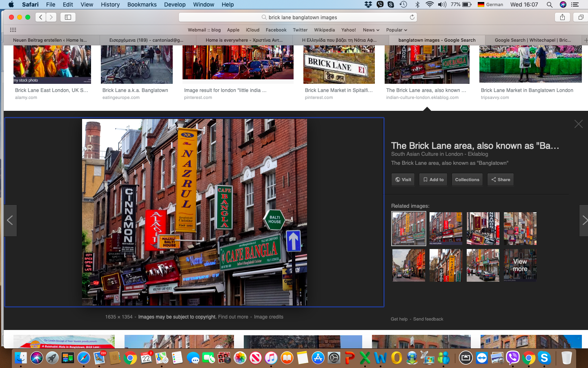Open App Store in the Dock
Viewport: 588px width, 368px height.
(318, 358)
